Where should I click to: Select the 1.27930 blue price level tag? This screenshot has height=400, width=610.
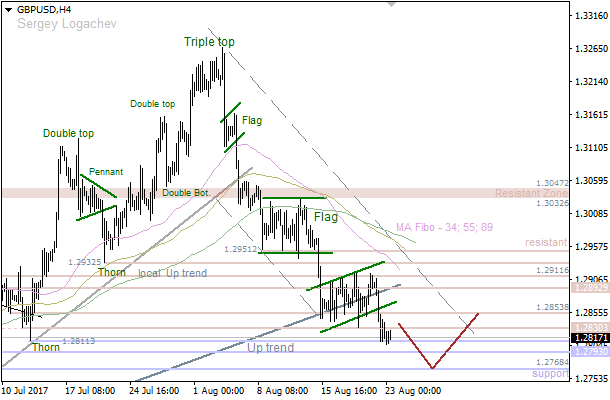pyautogui.click(x=590, y=352)
